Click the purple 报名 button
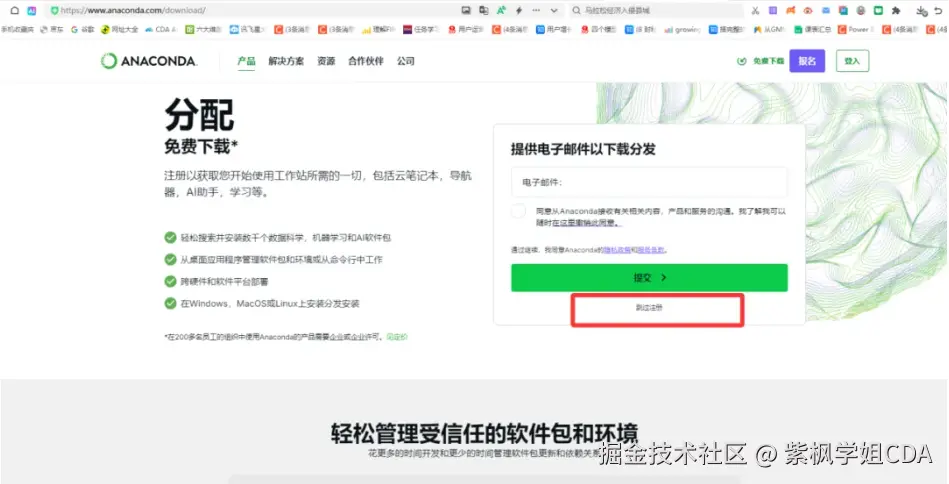Screen dimensions: 949x484 pos(807,61)
